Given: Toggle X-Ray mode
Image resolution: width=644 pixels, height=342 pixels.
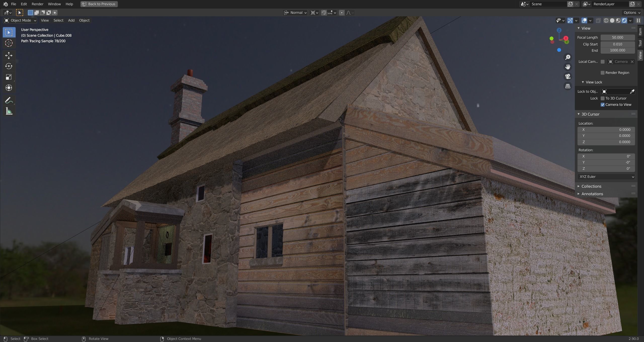Looking at the screenshot, I should 598,20.
